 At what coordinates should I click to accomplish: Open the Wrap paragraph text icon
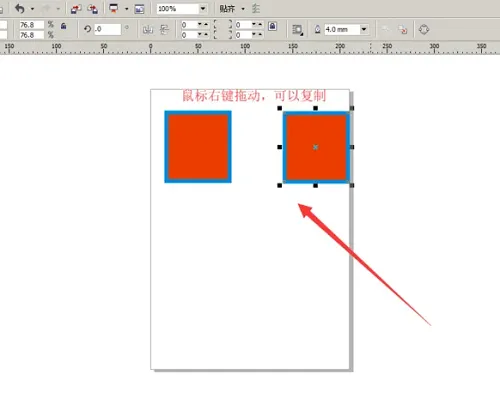(297, 30)
